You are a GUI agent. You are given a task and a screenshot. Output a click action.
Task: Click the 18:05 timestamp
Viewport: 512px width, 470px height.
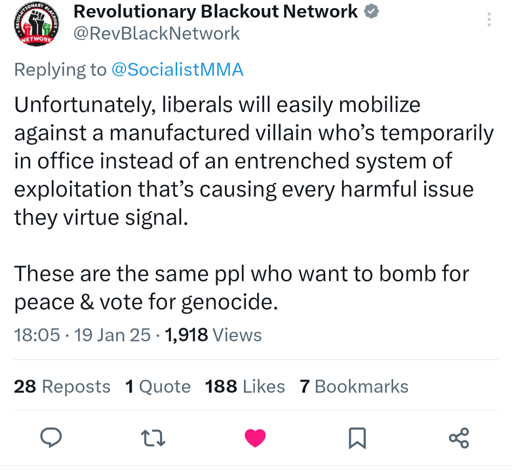click(x=37, y=335)
